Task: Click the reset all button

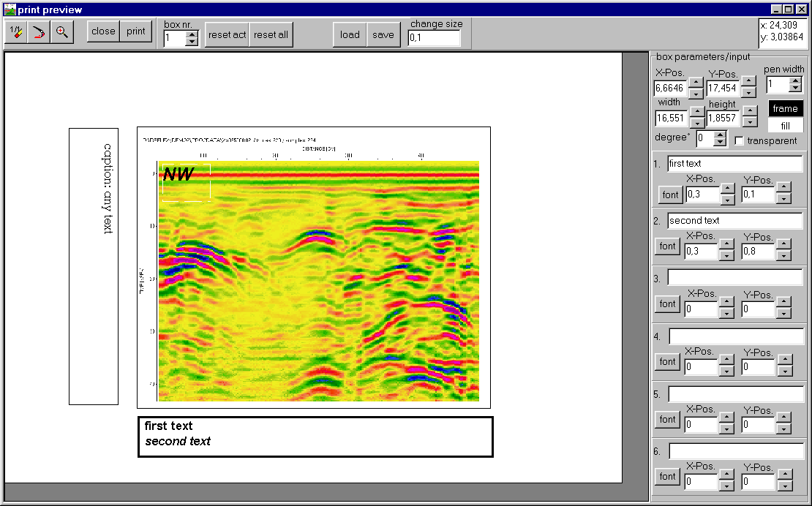Action: coord(271,34)
